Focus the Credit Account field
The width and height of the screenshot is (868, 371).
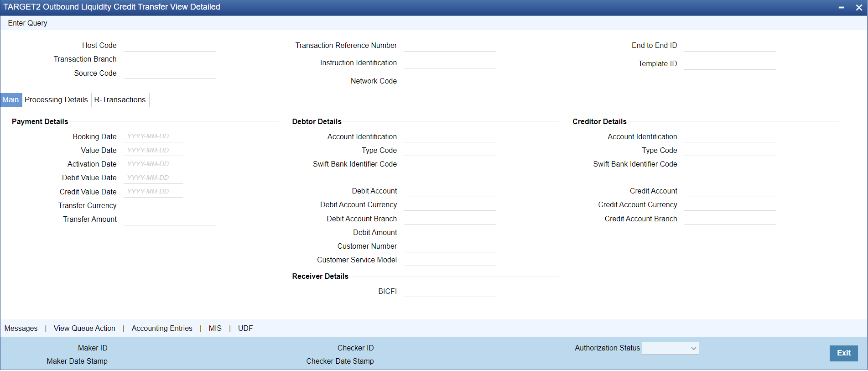730,191
